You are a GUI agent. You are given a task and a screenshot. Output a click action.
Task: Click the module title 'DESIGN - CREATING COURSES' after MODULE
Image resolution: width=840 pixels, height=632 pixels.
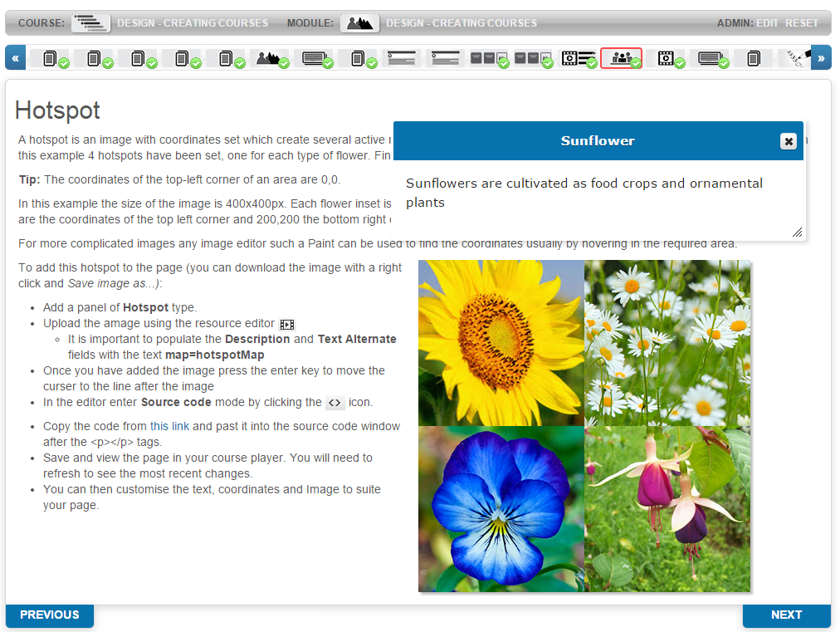(462, 23)
